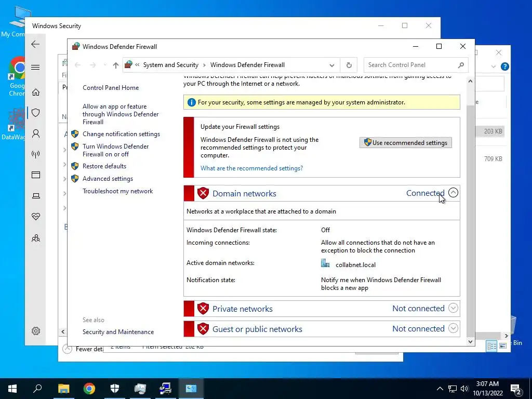Click System and Security breadcrumb
This screenshot has height=399, width=532.
tap(170, 65)
